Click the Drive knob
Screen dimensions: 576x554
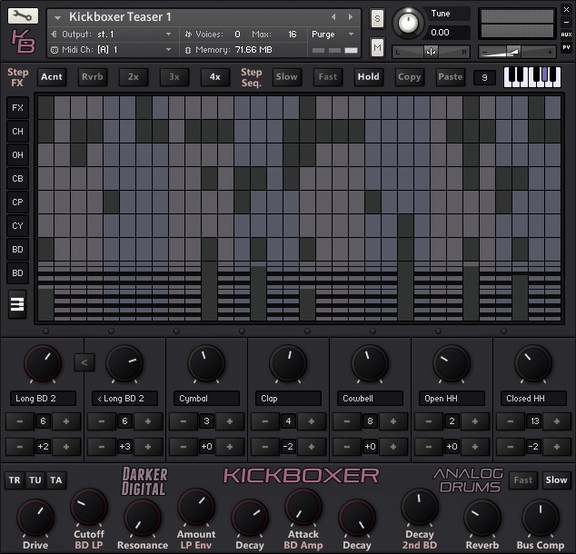point(35,518)
